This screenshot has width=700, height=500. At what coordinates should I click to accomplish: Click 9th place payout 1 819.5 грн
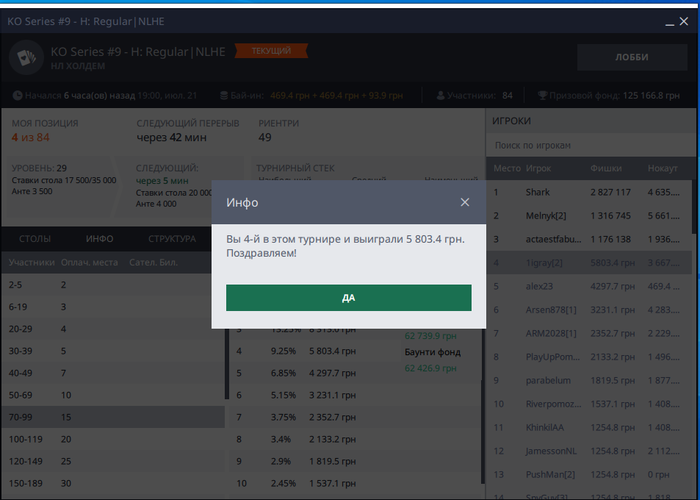pos(333,461)
